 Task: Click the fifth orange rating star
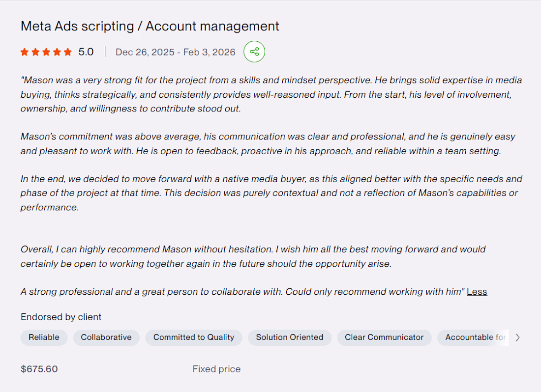tap(68, 52)
